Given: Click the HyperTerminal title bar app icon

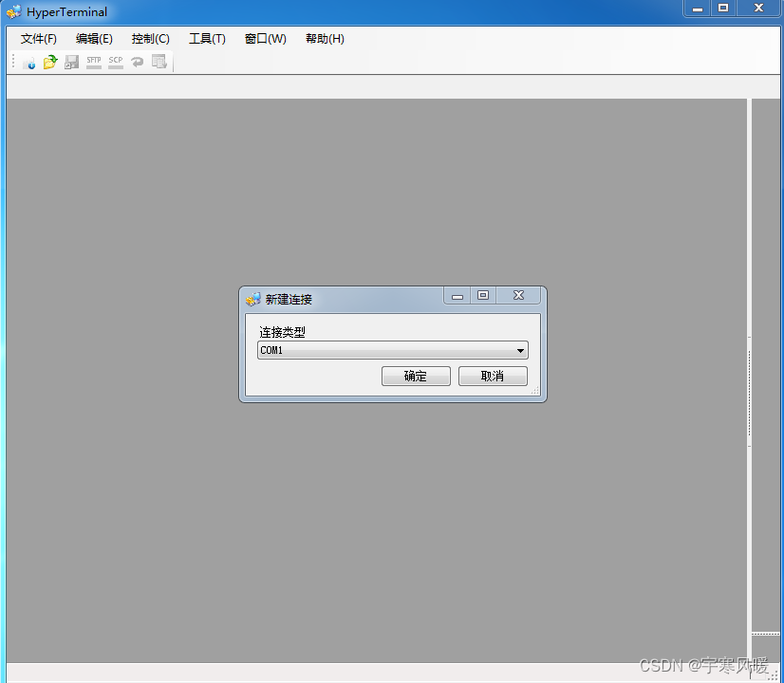Looking at the screenshot, I should point(14,11).
